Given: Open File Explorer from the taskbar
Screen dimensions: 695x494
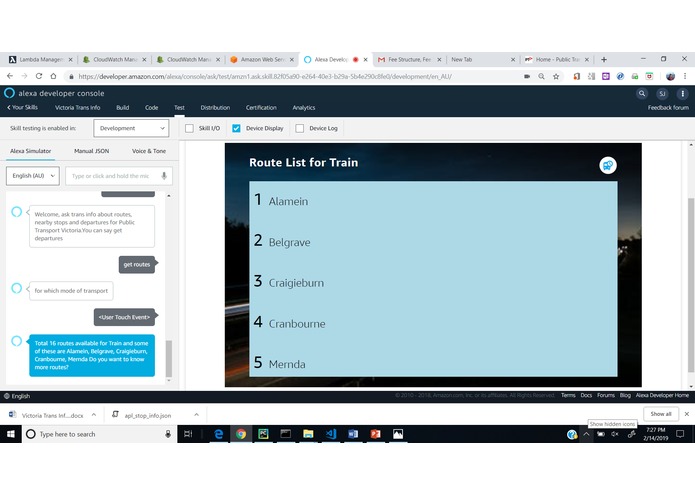Looking at the screenshot, I should pyautogui.click(x=308, y=434).
